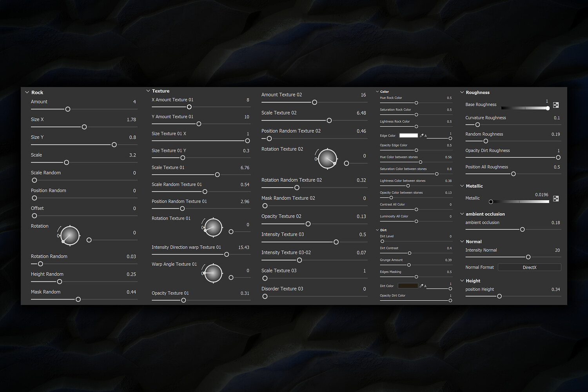Click the Position Random slider handle in Rock
The height and width of the screenshot is (392, 588).
(x=34, y=198)
